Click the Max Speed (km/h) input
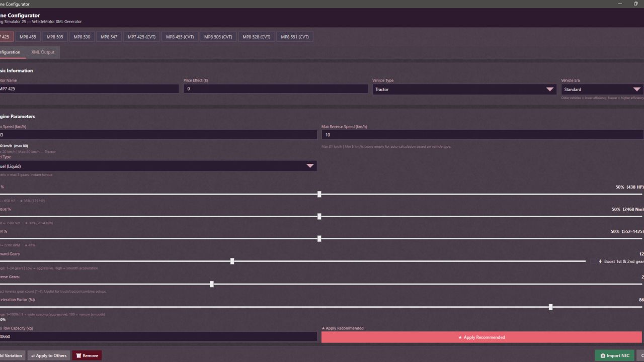Screen dimensions: 644x362 [x=158, y=135]
